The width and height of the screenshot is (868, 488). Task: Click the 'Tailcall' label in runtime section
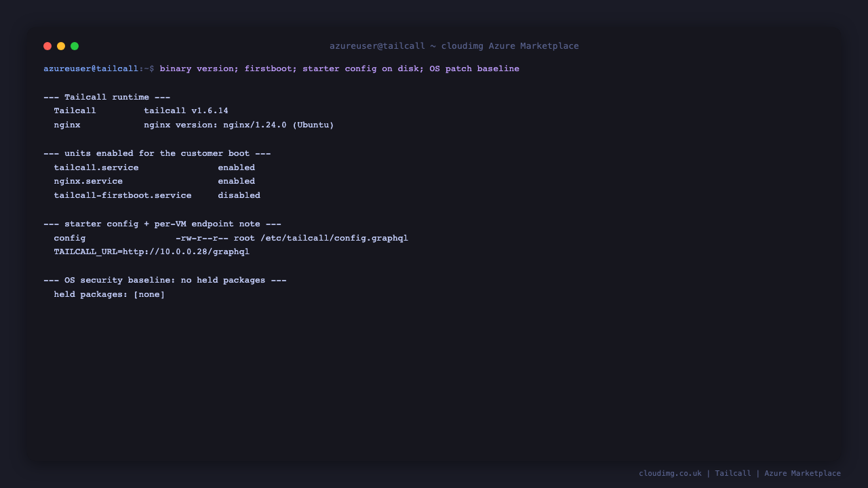pyautogui.click(x=75, y=111)
